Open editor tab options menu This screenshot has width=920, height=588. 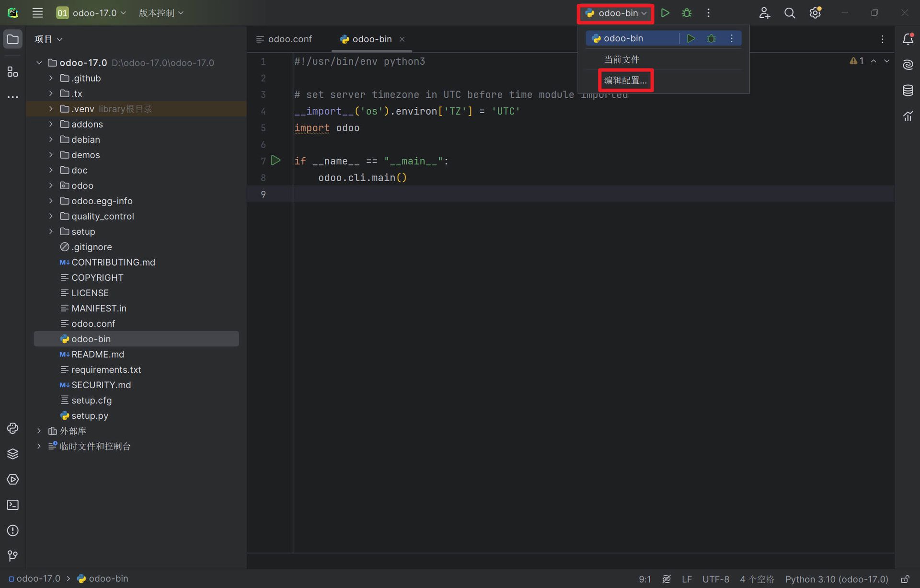click(x=882, y=39)
